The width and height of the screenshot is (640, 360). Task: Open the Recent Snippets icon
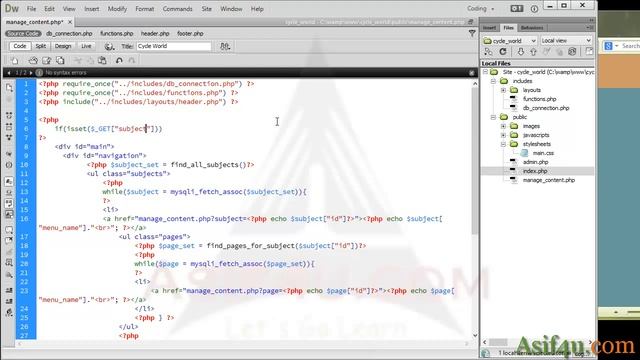[9, 263]
